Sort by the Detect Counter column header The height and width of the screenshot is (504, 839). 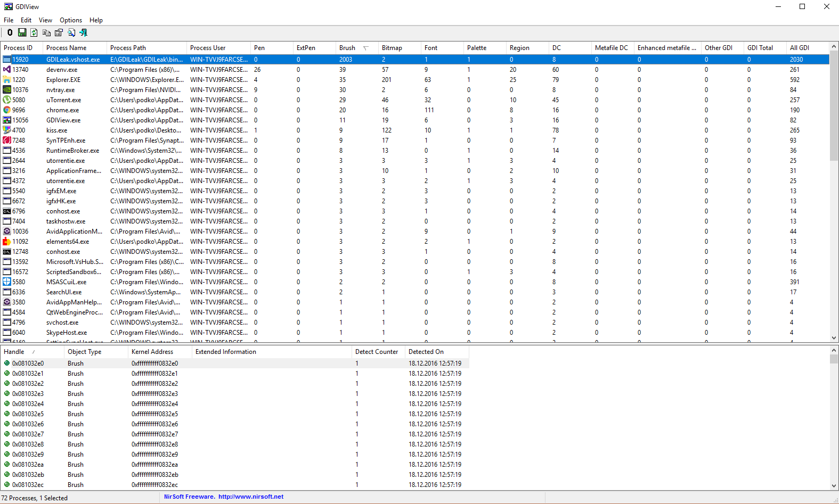click(378, 352)
